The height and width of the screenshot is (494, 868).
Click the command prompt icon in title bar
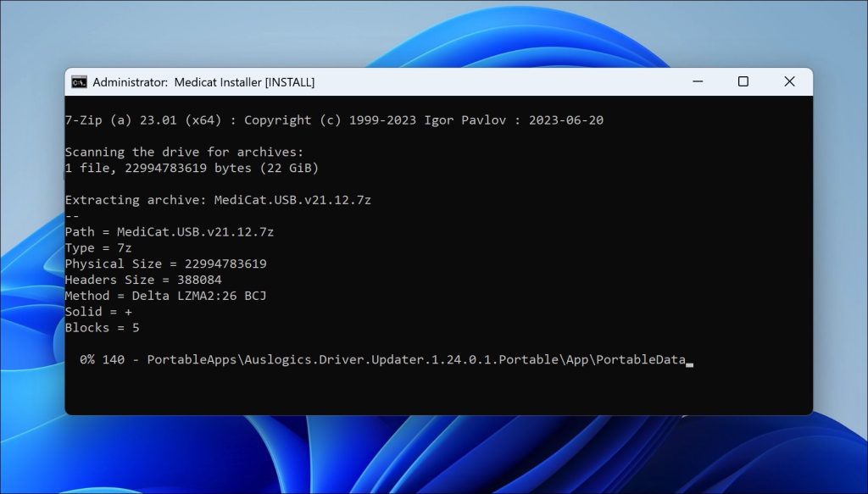(x=79, y=82)
